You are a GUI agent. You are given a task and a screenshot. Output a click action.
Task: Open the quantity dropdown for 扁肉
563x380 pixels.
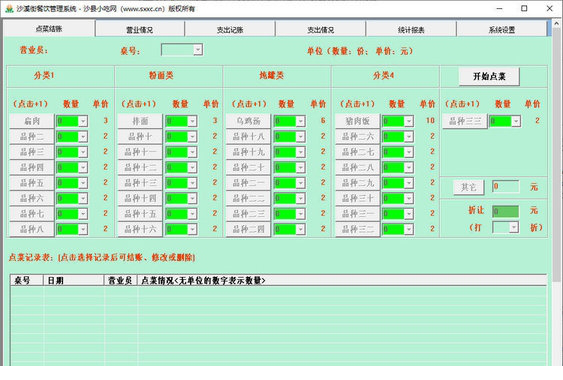point(83,121)
